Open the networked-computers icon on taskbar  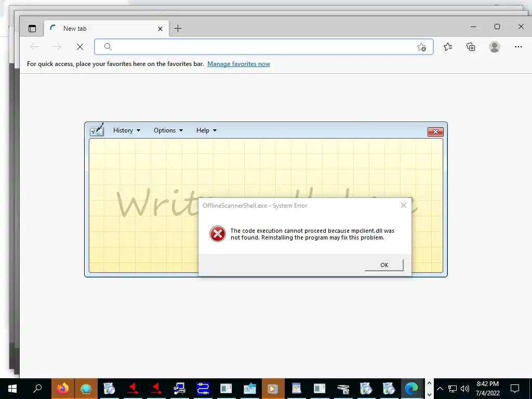tap(179, 389)
